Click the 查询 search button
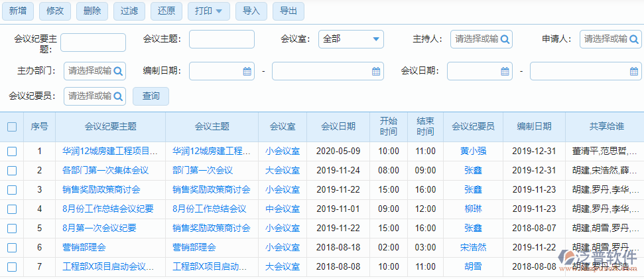Screen dimensions: 644x279 click(151, 96)
